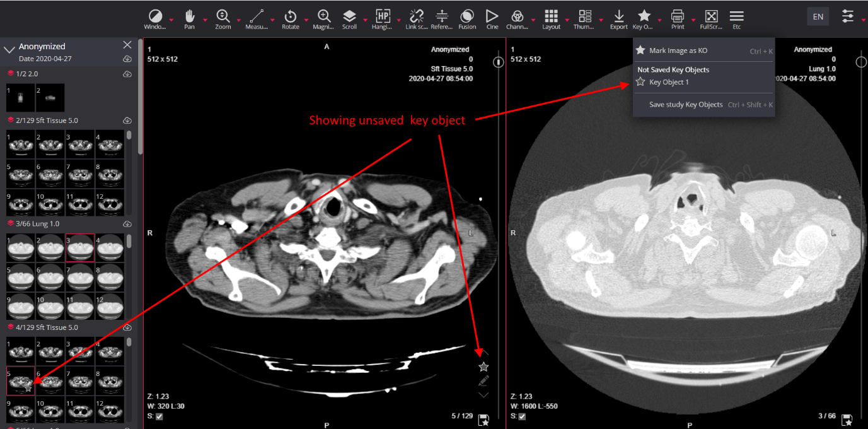The image size is (868, 429).
Task: Toggle the S checkbox in left viewport
Action: point(159,416)
